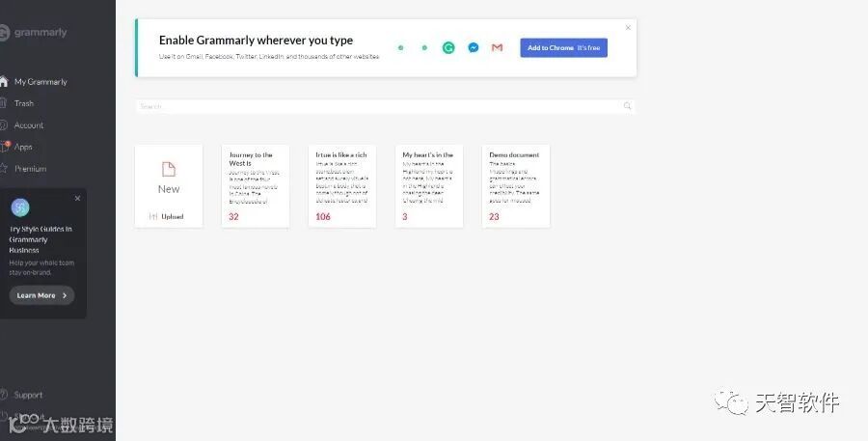Click the chevron on the Learn More button

pos(65,295)
